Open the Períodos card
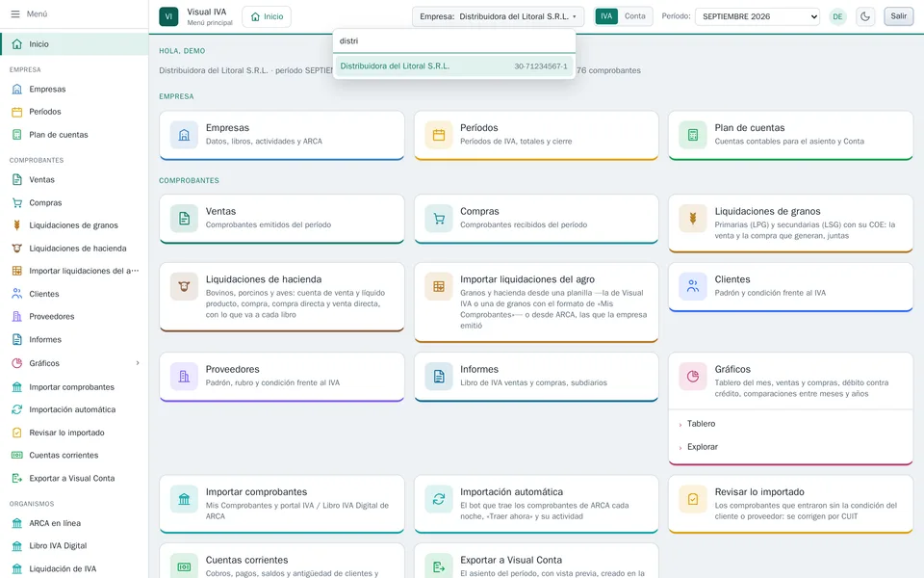 click(x=536, y=135)
